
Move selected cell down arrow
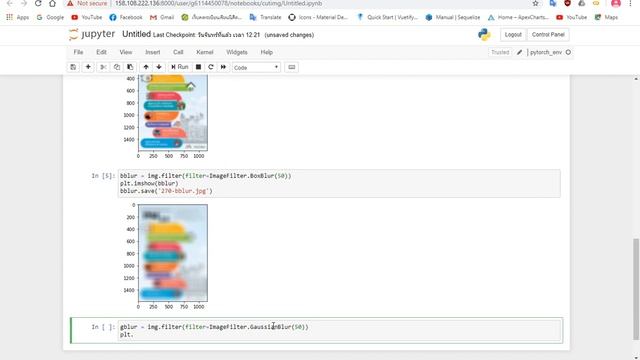159,67
